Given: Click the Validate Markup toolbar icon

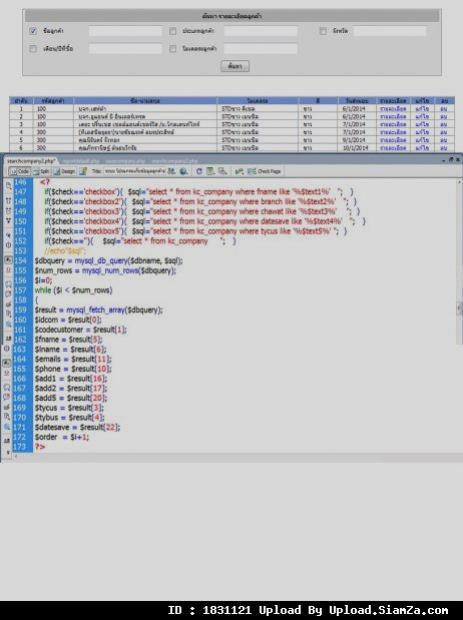Looking at the screenshot, I should click(x=238, y=171).
